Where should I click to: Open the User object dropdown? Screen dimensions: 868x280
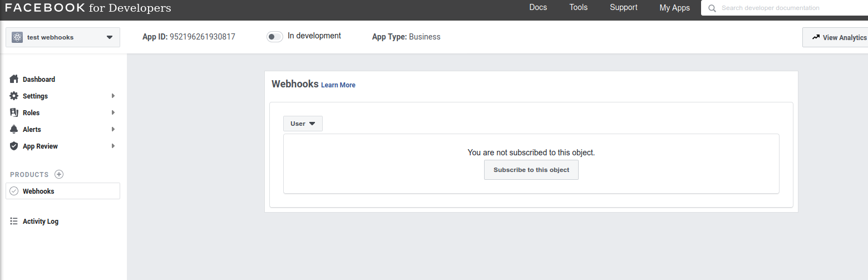pos(303,124)
